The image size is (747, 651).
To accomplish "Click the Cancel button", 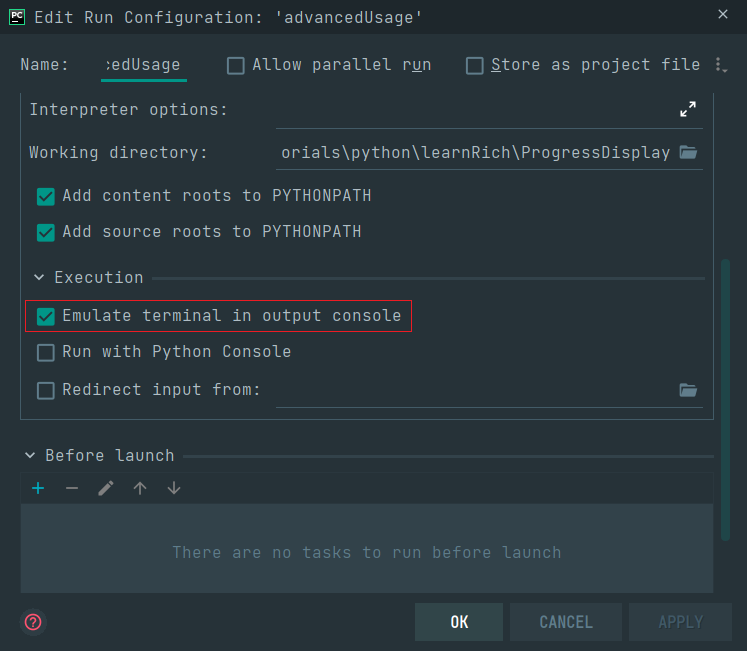I will pos(566,622).
